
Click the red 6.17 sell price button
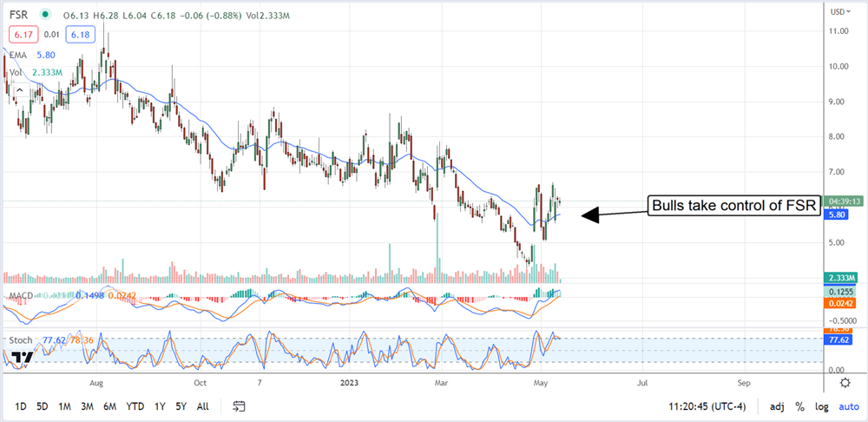click(20, 34)
